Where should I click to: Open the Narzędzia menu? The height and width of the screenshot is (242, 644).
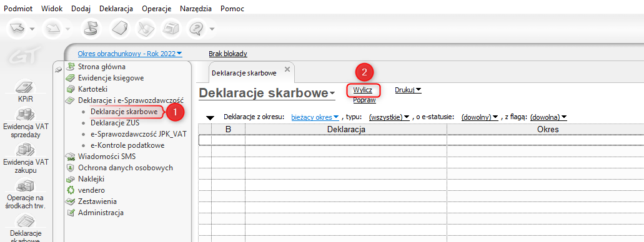click(x=196, y=8)
